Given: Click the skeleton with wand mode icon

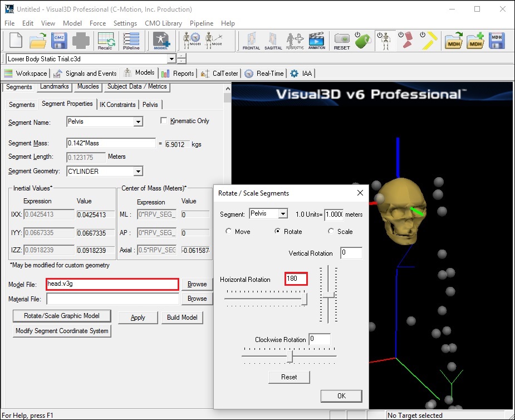Looking at the screenshot, I should coord(214,41).
